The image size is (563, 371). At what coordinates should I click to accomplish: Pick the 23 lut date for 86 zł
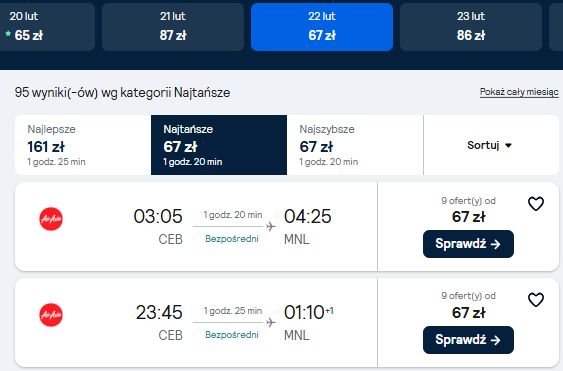point(471,27)
